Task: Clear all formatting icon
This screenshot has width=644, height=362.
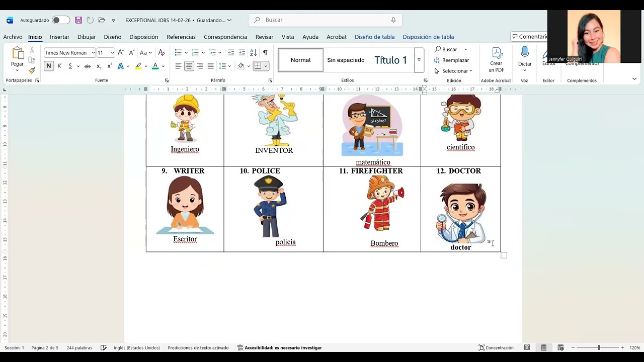Action: point(162,52)
